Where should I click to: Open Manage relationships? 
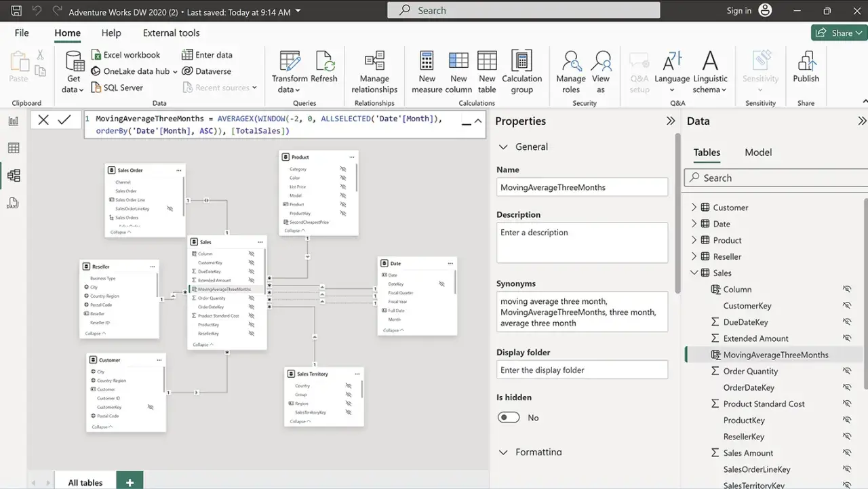click(374, 72)
